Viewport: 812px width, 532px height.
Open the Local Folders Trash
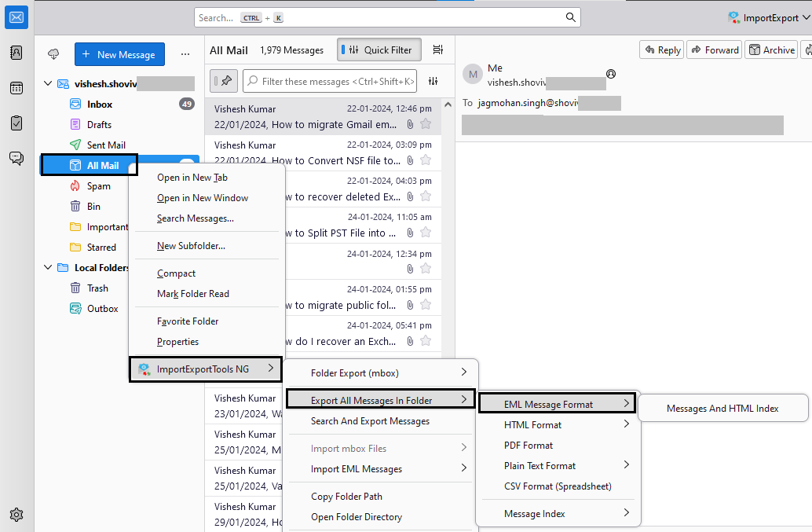coord(97,288)
